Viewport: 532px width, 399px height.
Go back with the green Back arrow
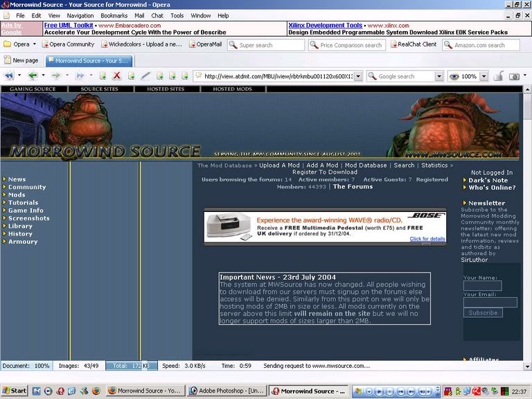click(33, 76)
